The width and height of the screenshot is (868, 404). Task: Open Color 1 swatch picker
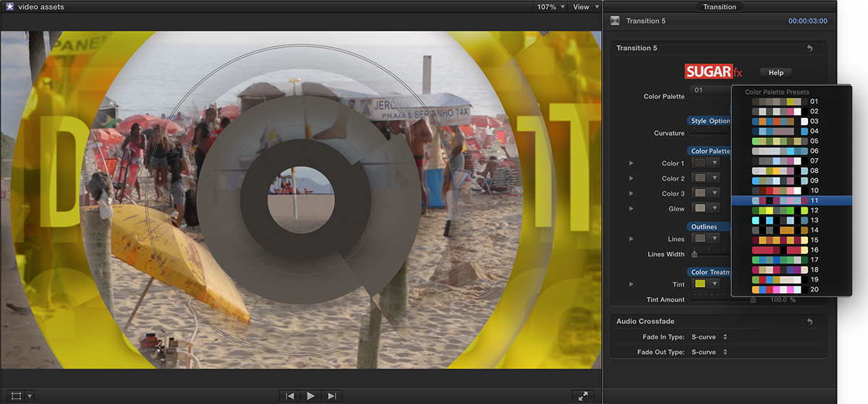[x=700, y=163]
